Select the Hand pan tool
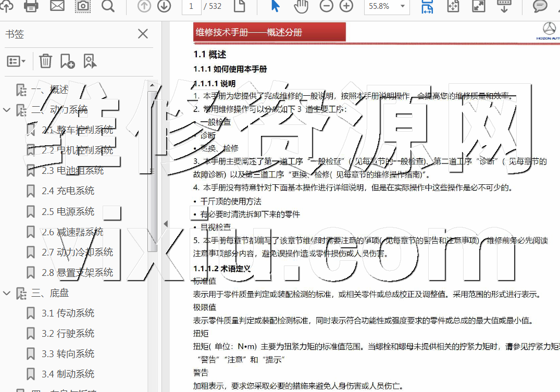Screen dimensions: 560x392 pos(301,6)
